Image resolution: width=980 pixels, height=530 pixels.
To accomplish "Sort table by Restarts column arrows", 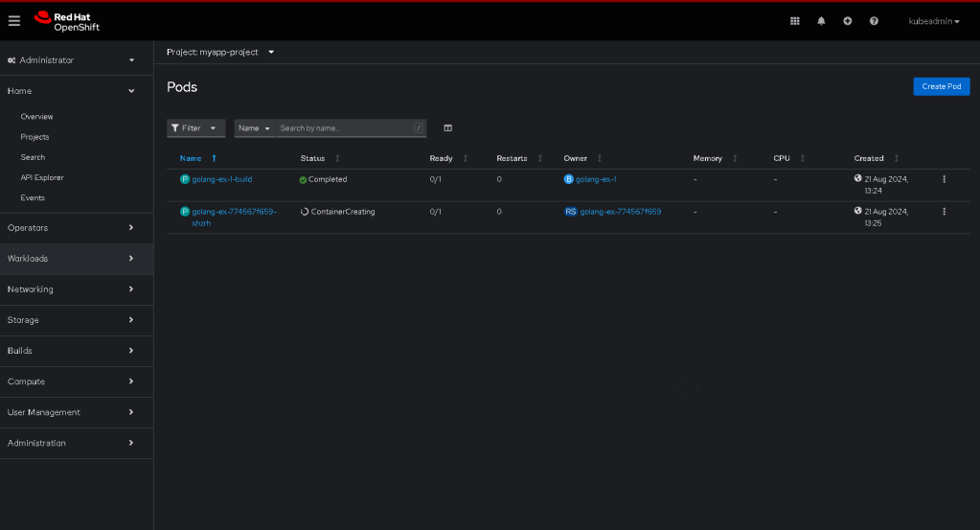I will [x=540, y=158].
